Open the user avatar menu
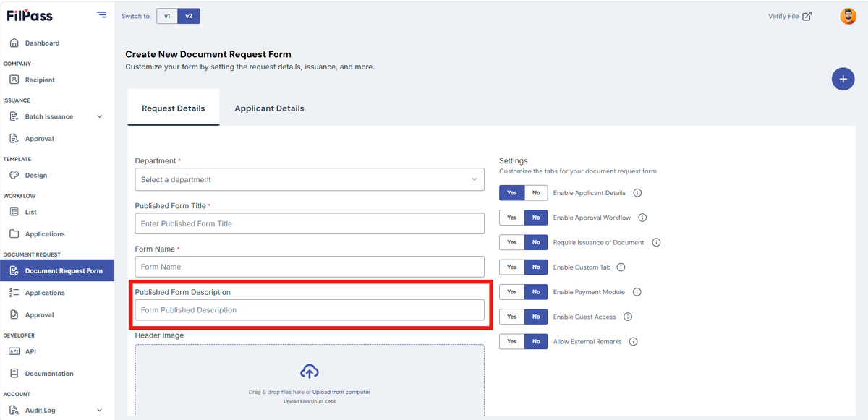The height and width of the screenshot is (420, 868). [848, 16]
